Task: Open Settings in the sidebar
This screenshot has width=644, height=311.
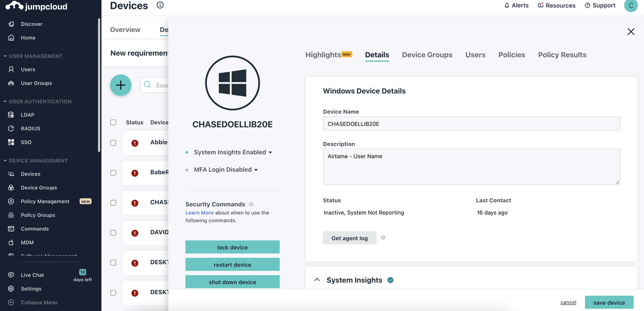Action: (x=31, y=289)
